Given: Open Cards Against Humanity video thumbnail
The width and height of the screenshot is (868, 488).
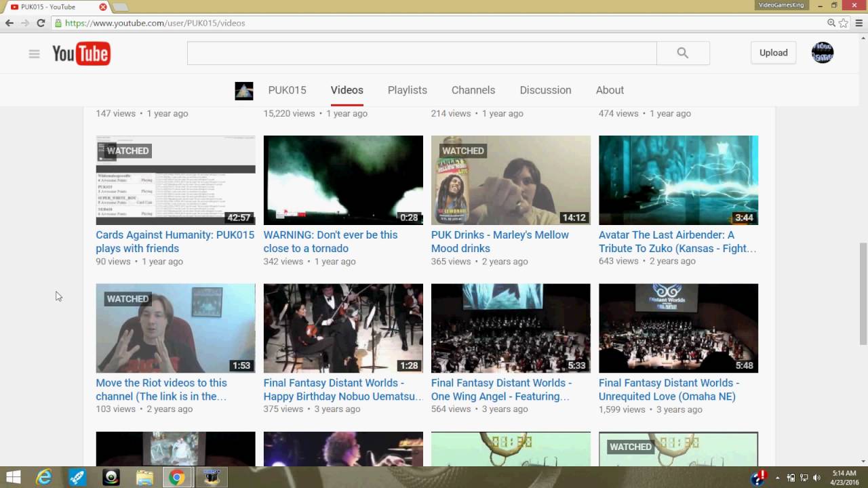Looking at the screenshot, I should (176, 180).
